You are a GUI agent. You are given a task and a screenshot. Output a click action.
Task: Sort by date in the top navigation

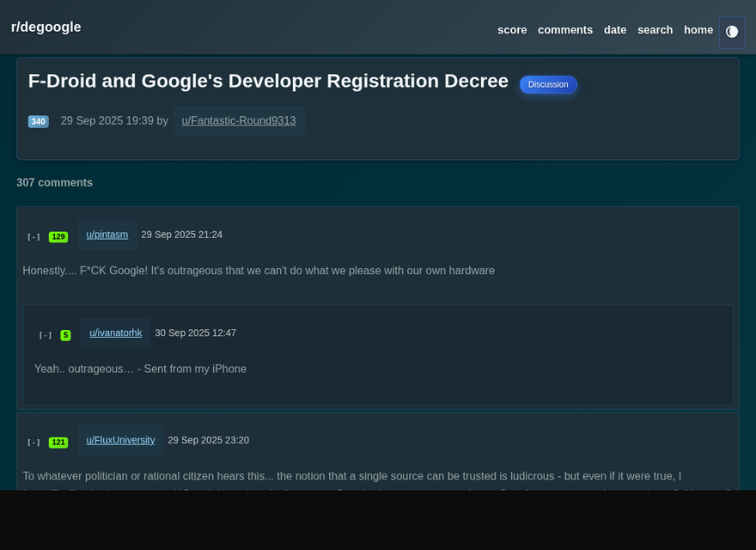tap(615, 30)
